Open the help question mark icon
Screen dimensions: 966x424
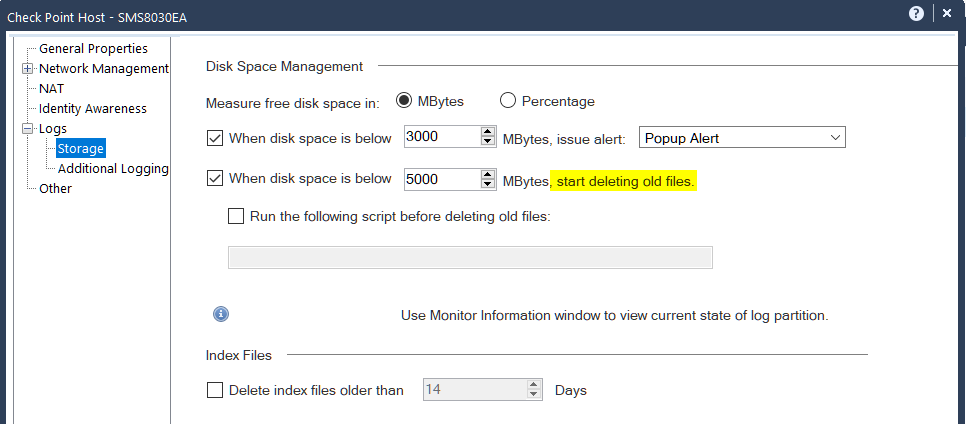[x=916, y=14]
